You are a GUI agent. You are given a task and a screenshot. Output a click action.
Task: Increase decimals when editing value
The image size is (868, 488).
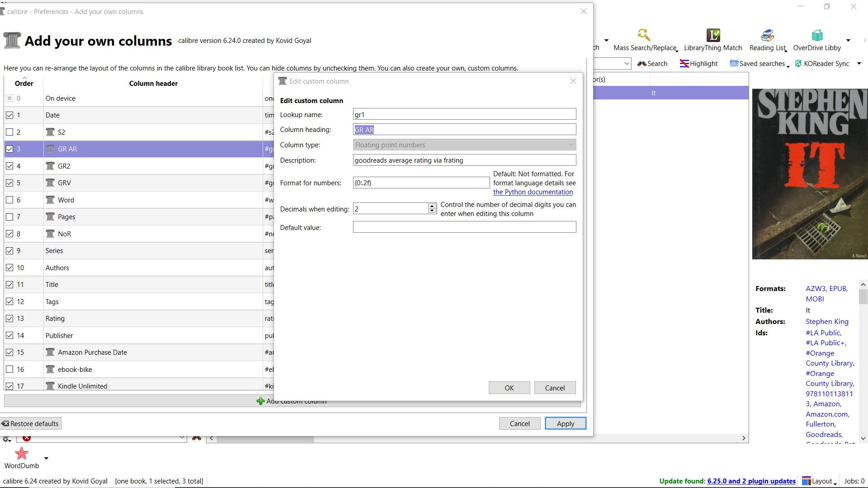(x=432, y=206)
